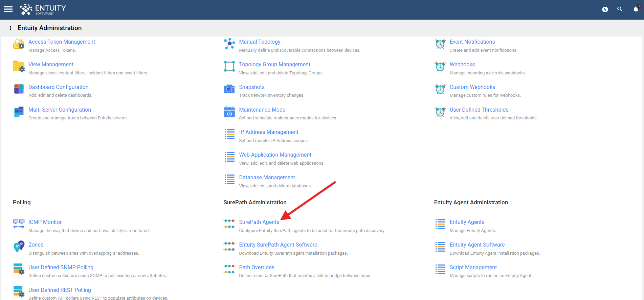Screen dimensions: 644x300
Task: Open Entuity SurePath Agent Software link
Action: [x=278, y=245]
